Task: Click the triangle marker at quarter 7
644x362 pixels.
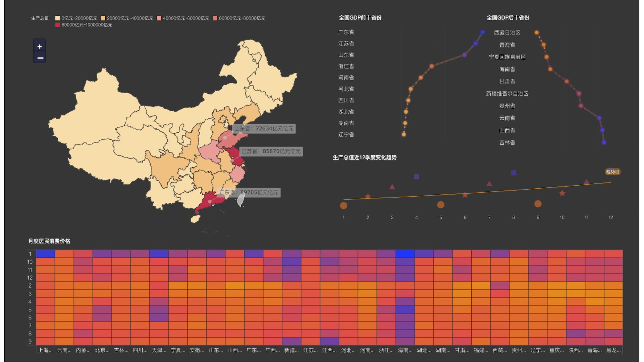Action: [x=489, y=184]
